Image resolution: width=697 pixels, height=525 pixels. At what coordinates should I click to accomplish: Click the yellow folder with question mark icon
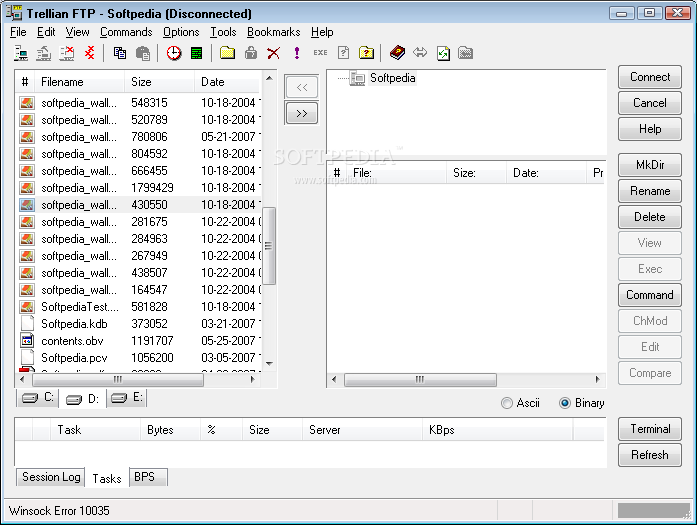coord(366,53)
